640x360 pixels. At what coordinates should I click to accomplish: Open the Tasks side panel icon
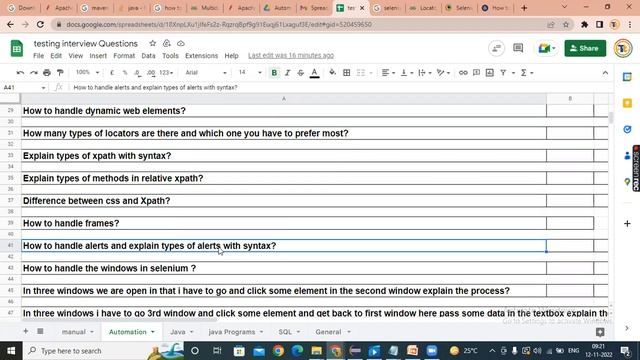(627, 129)
